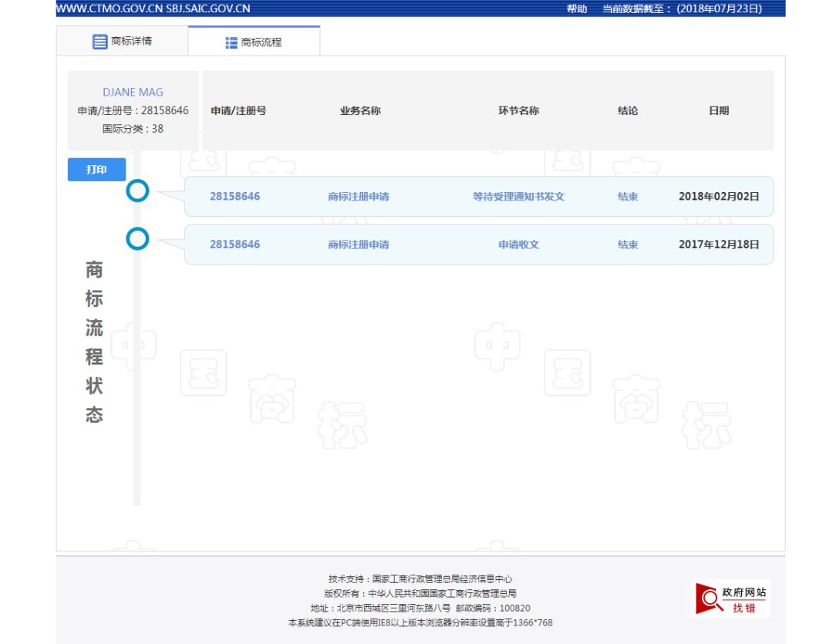Click the list icon beside 商标流程

[x=231, y=43]
